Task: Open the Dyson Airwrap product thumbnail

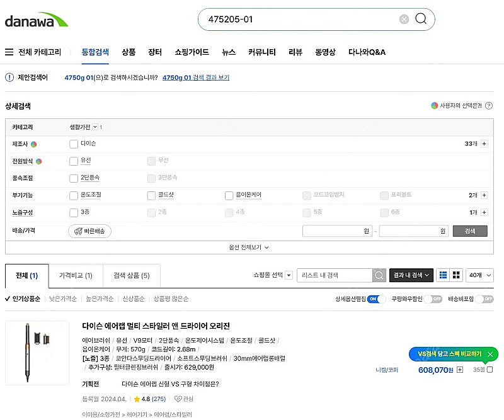Action: click(x=37, y=353)
